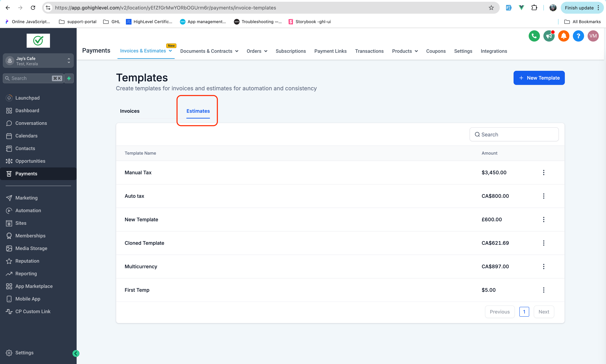Reload the page in the browser
The height and width of the screenshot is (364, 606).
coord(33,8)
